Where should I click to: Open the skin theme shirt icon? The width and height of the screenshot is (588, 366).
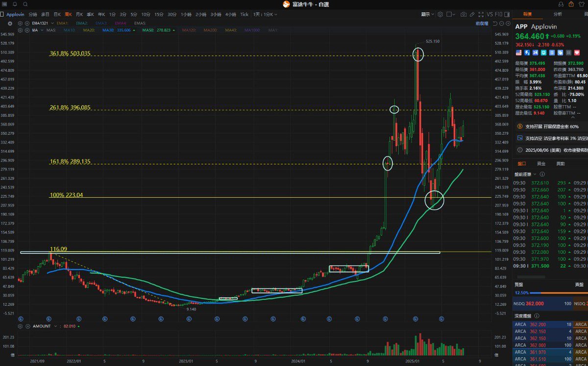[581, 4]
